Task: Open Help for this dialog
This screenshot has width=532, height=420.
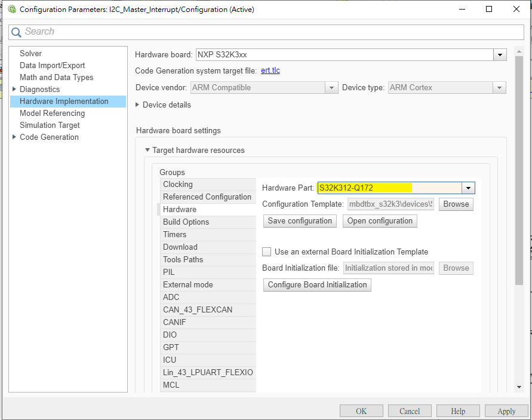Action: (x=458, y=411)
